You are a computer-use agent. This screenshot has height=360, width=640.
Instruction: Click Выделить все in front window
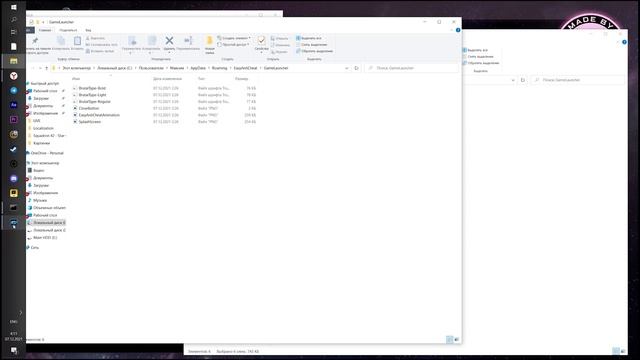tap(309, 38)
